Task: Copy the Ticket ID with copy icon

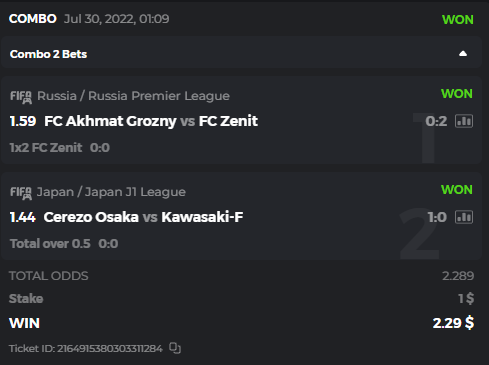Action: (175, 348)
